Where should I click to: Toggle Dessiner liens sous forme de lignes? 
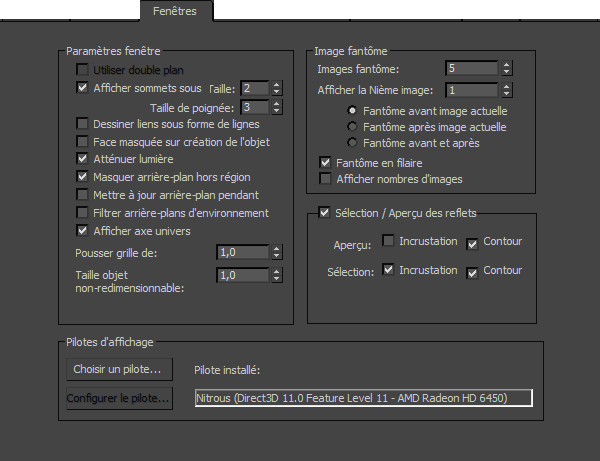[82, 124]
